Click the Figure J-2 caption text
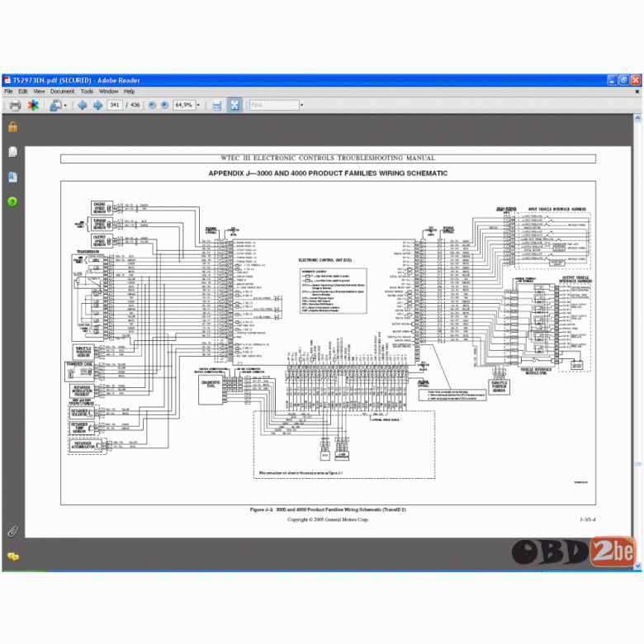 (328, 509)
